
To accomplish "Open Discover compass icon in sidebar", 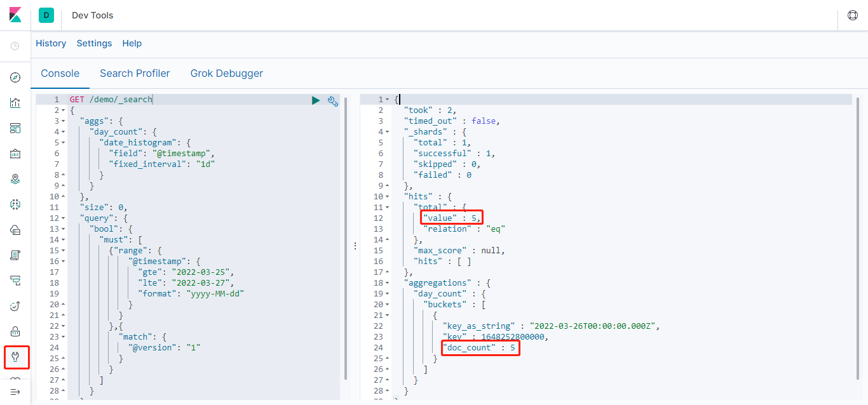I will tap(15, 77).
